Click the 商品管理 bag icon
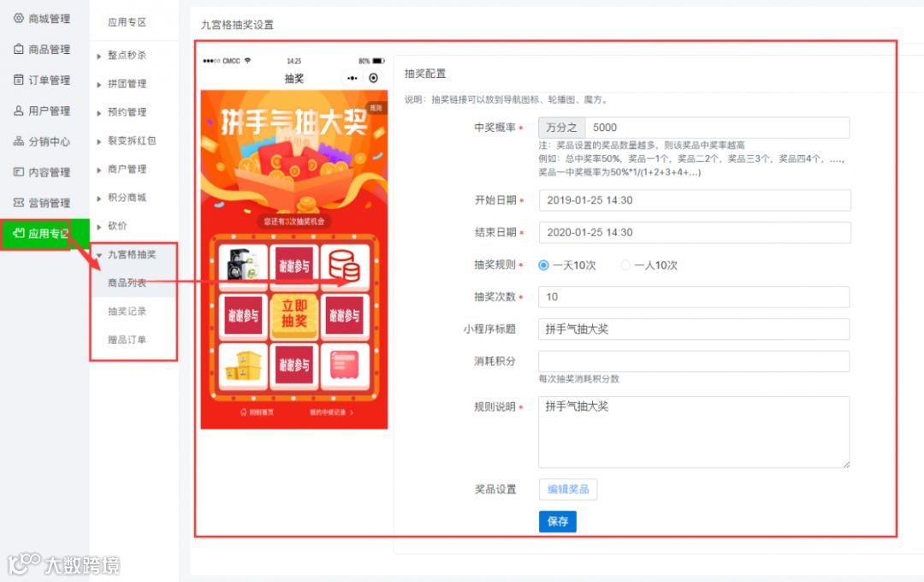The width and height of the screenshot is (924, 582). tap(19, 49)
